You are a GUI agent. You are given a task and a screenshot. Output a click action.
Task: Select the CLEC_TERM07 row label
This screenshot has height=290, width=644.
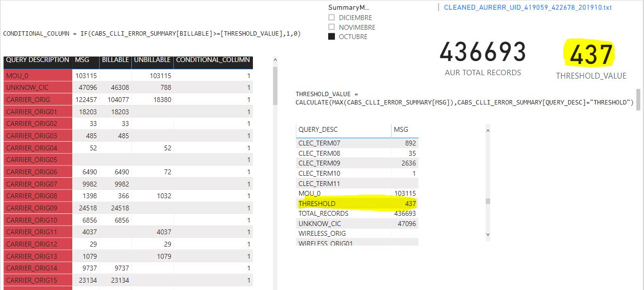[319, 143]
